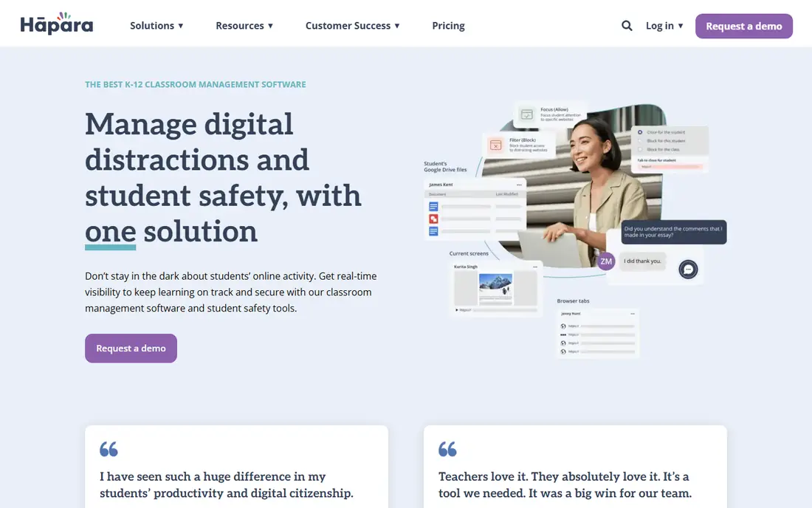Click the quotation mark above 'Teachers love it'
The width and height of the screenshot is (812, 508).
point(447,449)
